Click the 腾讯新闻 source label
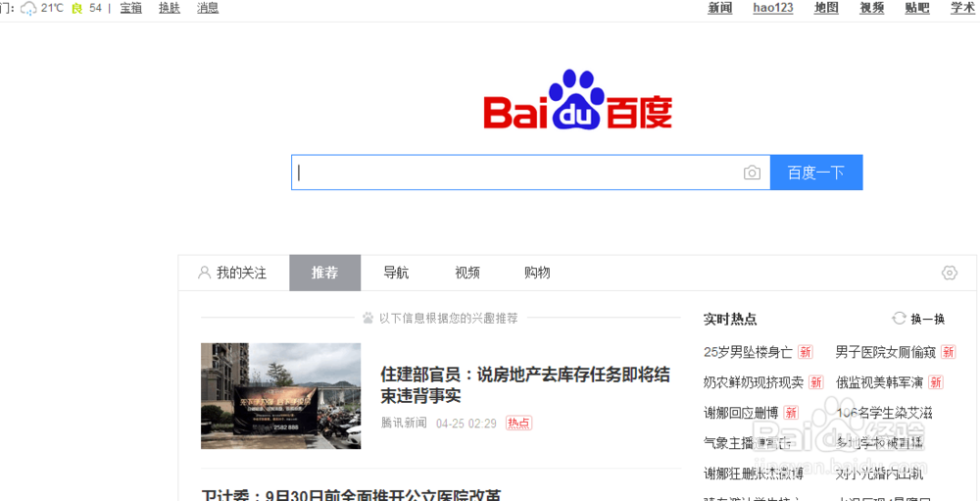This screenshot has height=501, width=980. pyautogui.click(x=404, y=424)
